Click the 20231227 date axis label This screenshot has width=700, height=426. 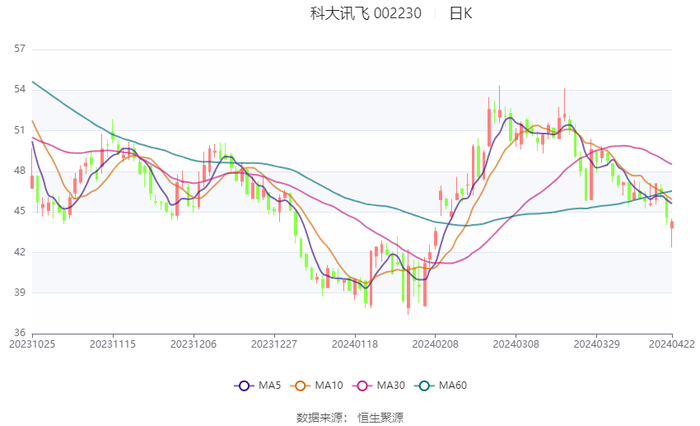[x=273, y=343]
